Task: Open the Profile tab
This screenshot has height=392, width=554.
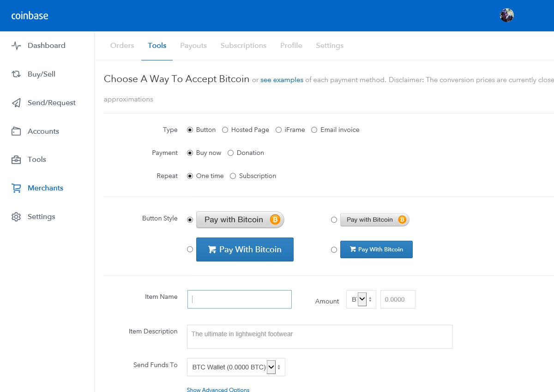Action: 291,46
